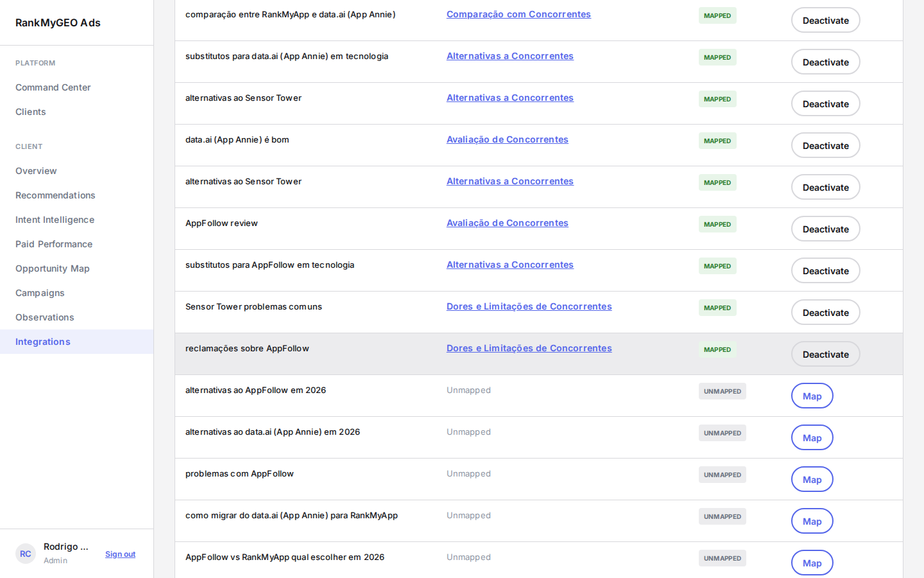Select keyword 'alternativas ao AppFollow em 2026'
Viewport: 924px width, 578px height.
click(255, 390)
